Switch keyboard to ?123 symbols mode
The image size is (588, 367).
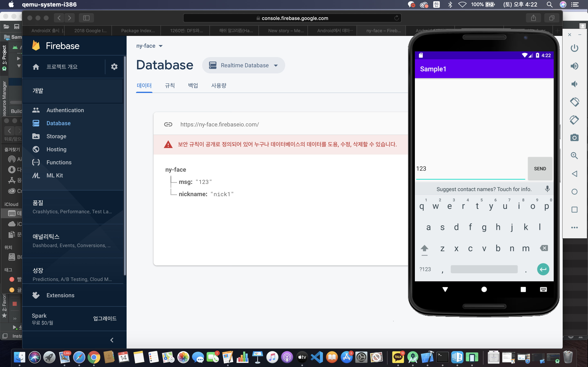click(x=425, y=269)
